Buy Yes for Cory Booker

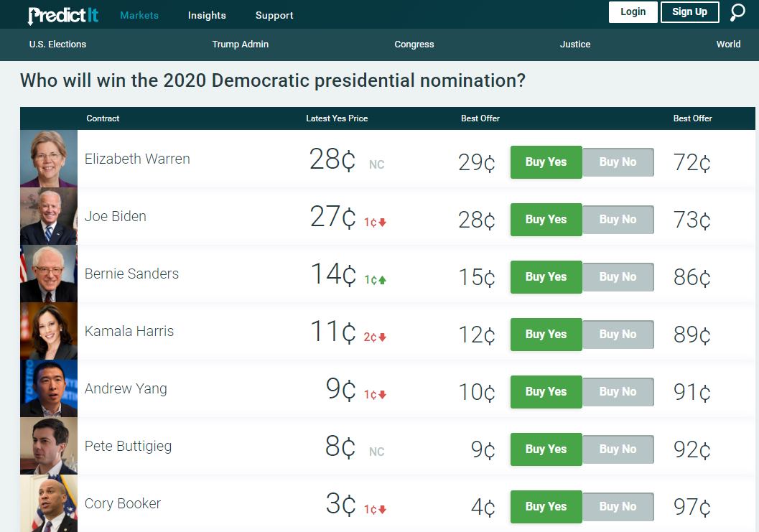tap(546, 507)
